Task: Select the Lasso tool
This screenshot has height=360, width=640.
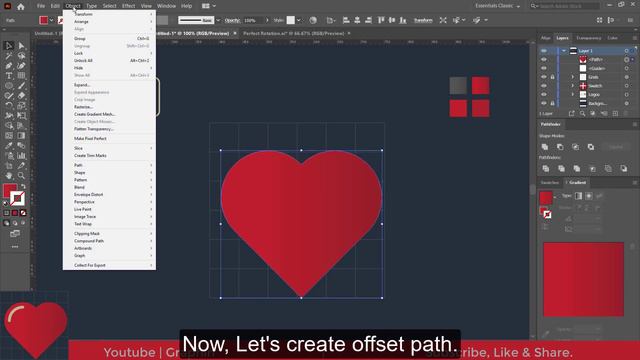Action: (x=21, y=56)
